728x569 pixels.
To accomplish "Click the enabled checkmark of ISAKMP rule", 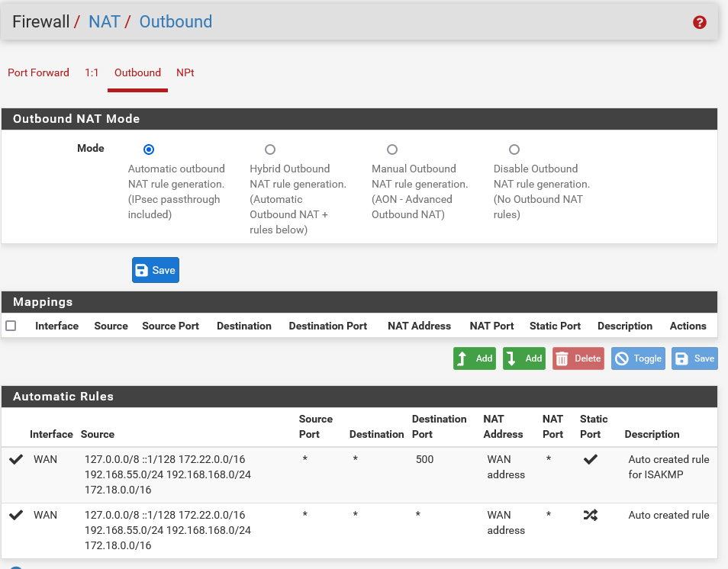I will click(15, 460).
